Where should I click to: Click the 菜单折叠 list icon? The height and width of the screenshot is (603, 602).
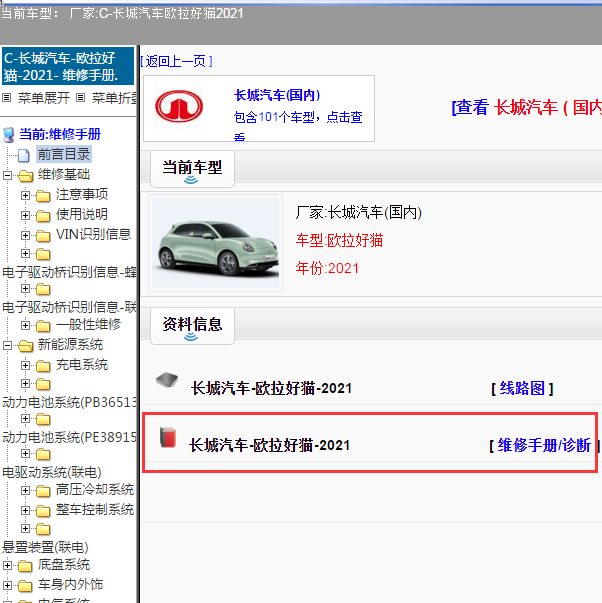(80, 98)
